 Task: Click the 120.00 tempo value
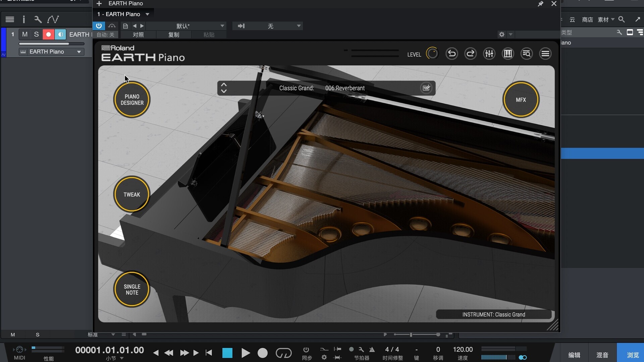tap(463, 350)
